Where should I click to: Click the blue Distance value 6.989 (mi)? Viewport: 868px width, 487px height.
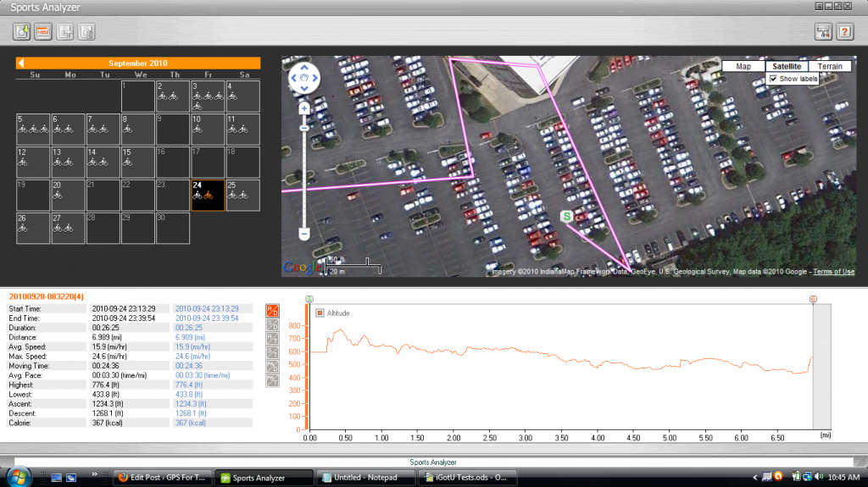point(190,337)
